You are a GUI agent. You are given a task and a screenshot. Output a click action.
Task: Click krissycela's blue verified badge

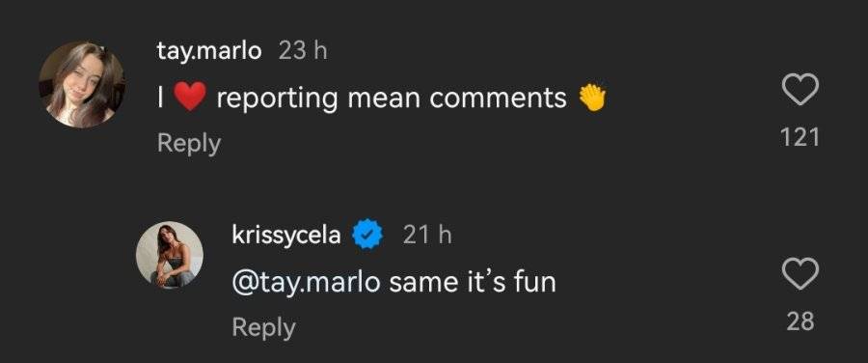[x=368, y=235]
